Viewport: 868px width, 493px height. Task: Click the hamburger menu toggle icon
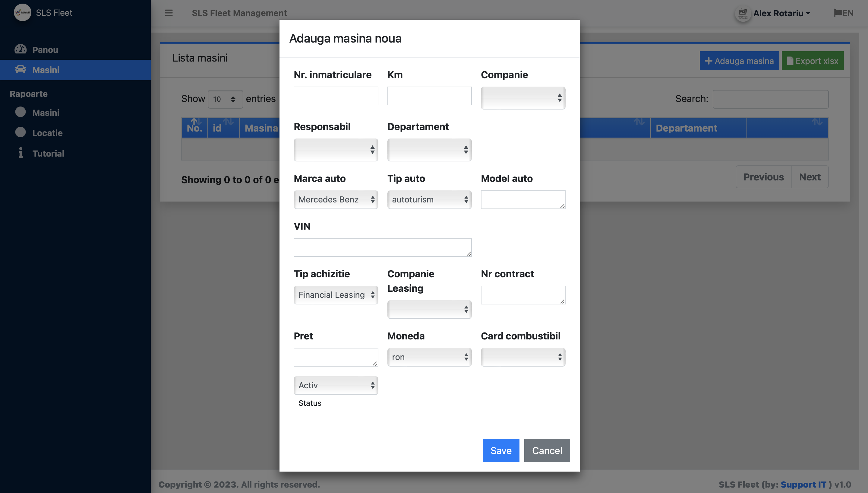(x=169, y=13)
